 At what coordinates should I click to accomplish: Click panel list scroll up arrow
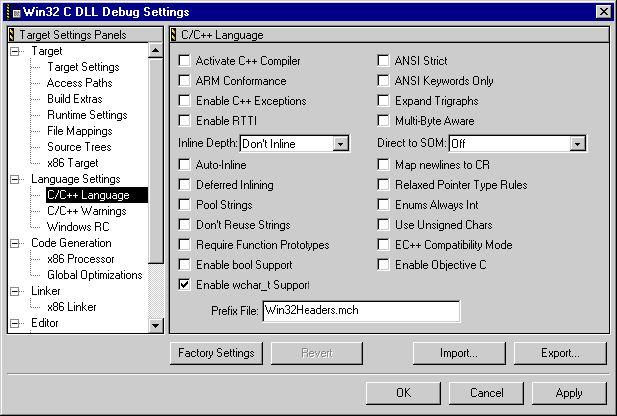[x=155, y=50]
